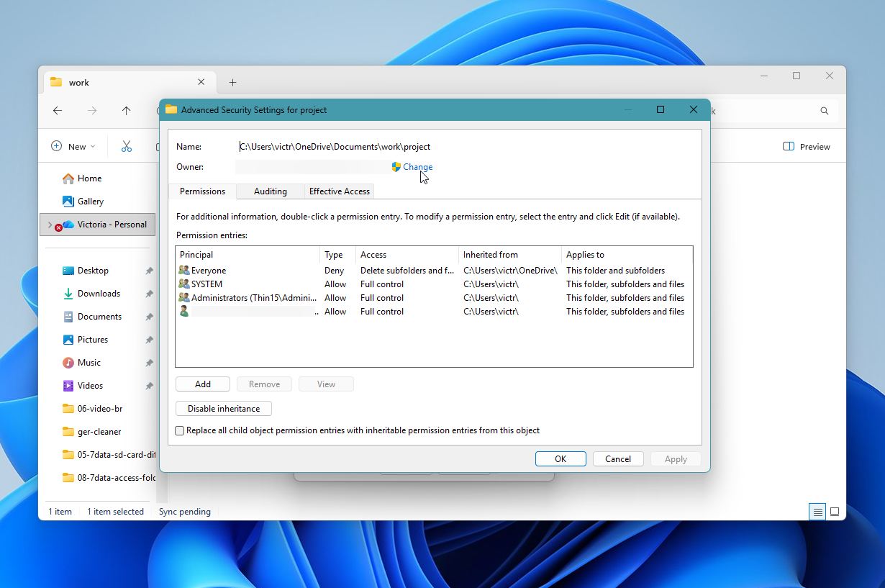885x588 pixels.
Task: Open Gallery in navigation pane
Action: [x=91, y=202]
